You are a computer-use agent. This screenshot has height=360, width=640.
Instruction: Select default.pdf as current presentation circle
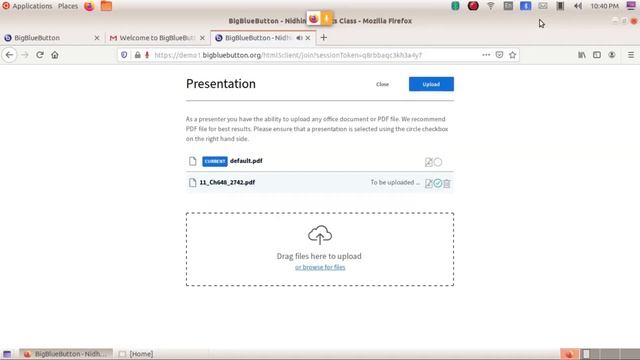coord(438,162)
